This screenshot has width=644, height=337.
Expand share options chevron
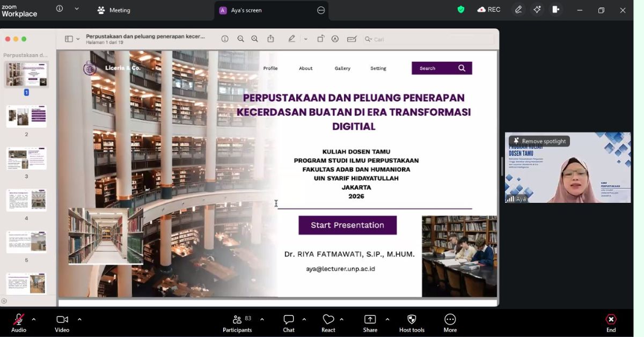pos(387,319)
